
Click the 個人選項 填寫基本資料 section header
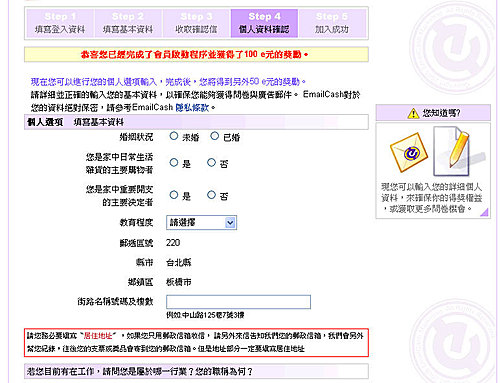196,122
